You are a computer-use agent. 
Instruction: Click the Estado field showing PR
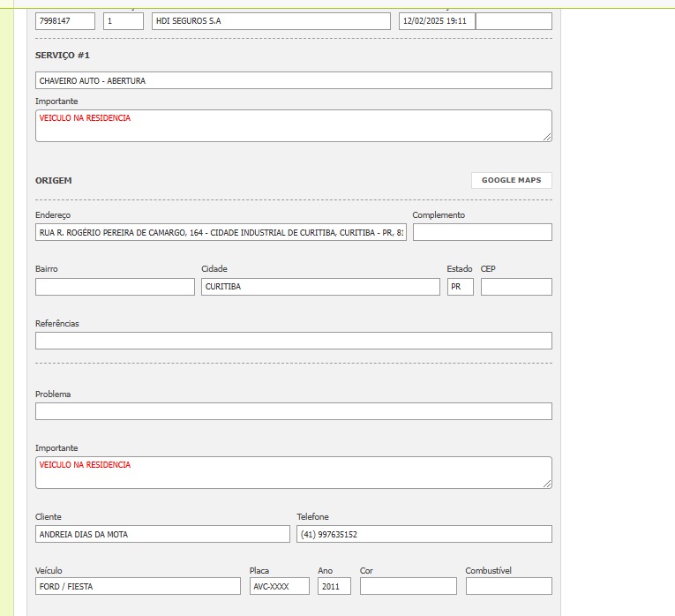click(x=460, y=287)
